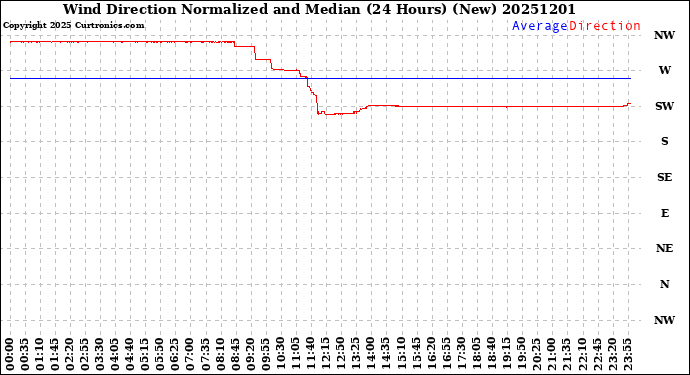Click the 18:40 time label
Viewport: 690px width, 375px height.
pyautogui.click(x=491, y=354)
